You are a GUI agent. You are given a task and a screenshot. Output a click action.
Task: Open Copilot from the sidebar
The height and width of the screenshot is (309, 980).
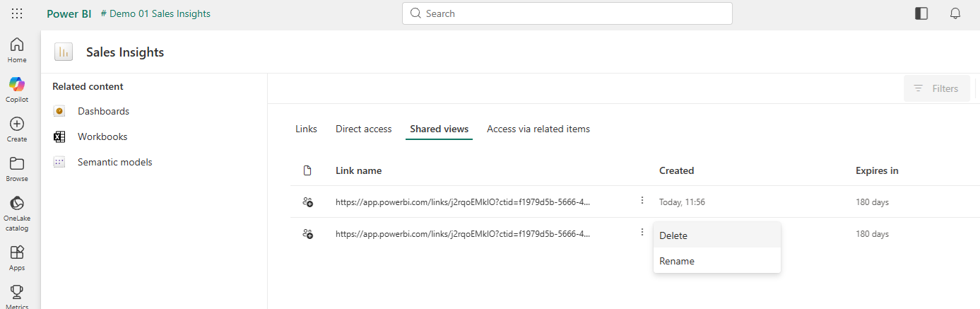click(x=17, y=90)
